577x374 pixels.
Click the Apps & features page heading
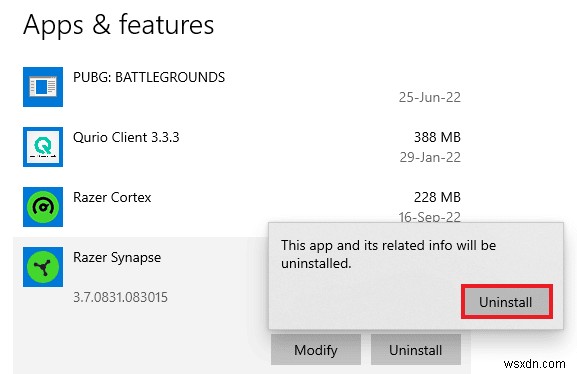(x=118, y=25)
